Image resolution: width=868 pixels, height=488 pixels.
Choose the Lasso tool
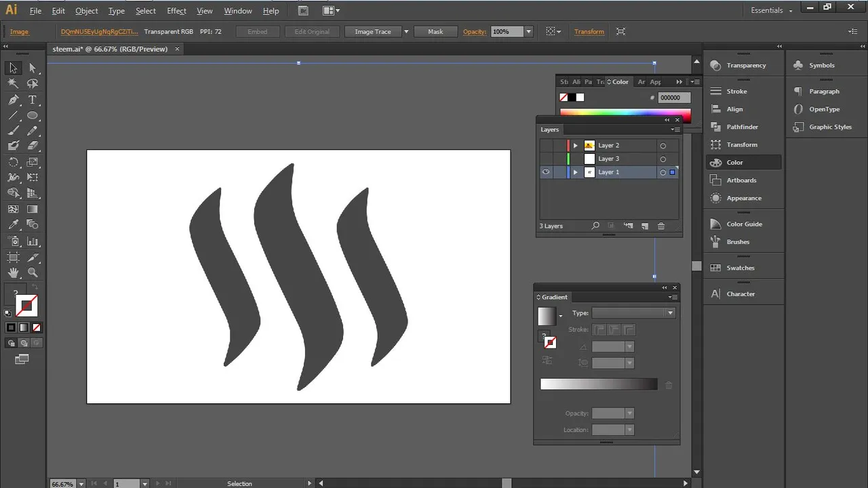[x=33, y=83]
